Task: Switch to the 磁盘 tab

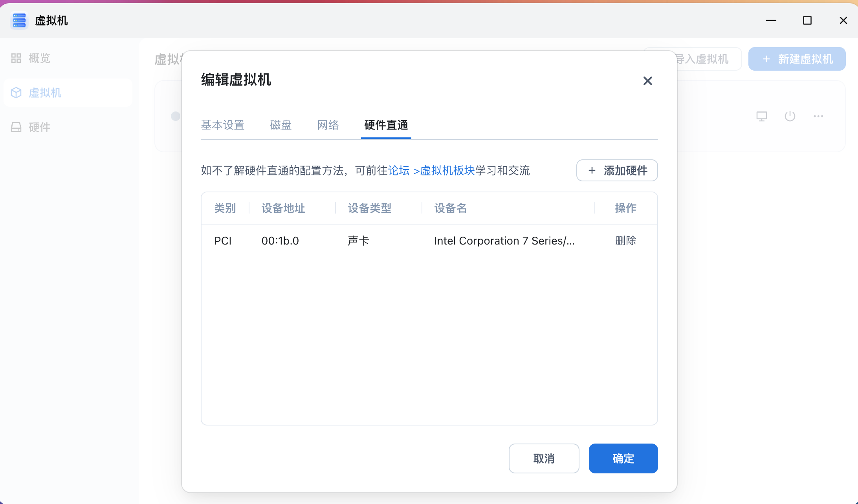Action: [x=280, y=125]
